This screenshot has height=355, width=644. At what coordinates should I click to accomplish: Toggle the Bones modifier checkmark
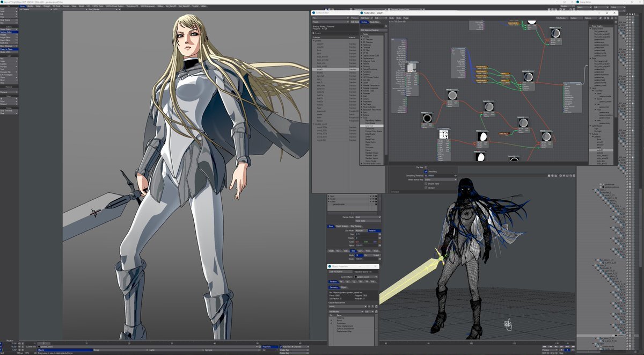331,321
